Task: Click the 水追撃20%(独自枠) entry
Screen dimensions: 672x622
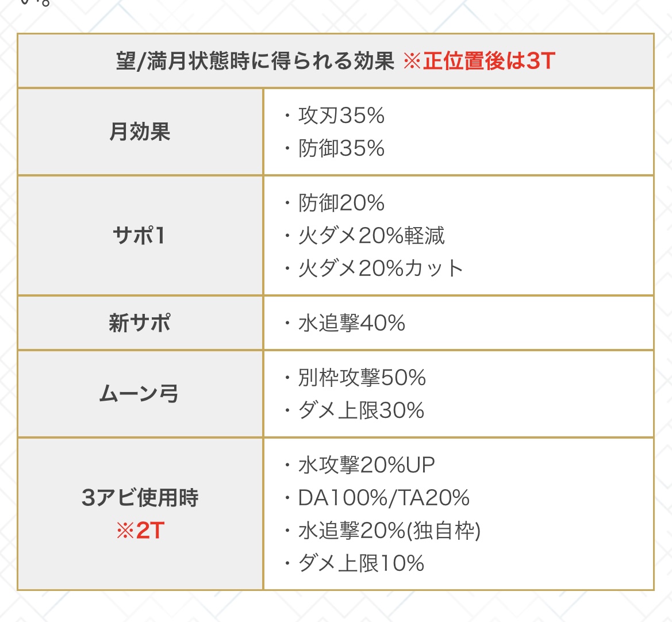Action: pos(389,531)
